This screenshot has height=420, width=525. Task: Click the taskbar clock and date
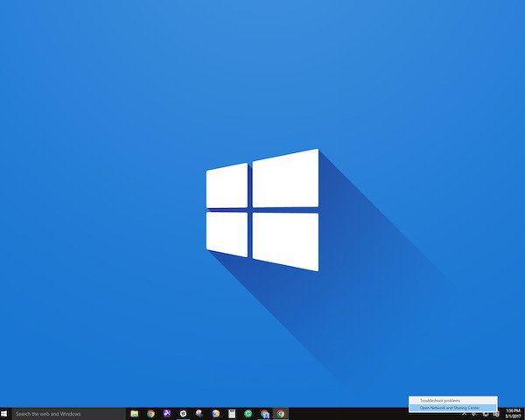coord(513,414)
